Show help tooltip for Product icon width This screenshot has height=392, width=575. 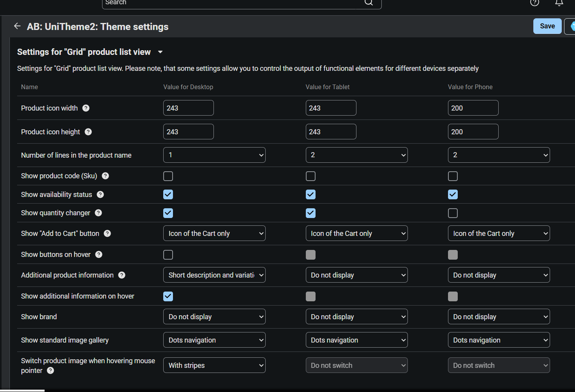(x=86, y=108)
